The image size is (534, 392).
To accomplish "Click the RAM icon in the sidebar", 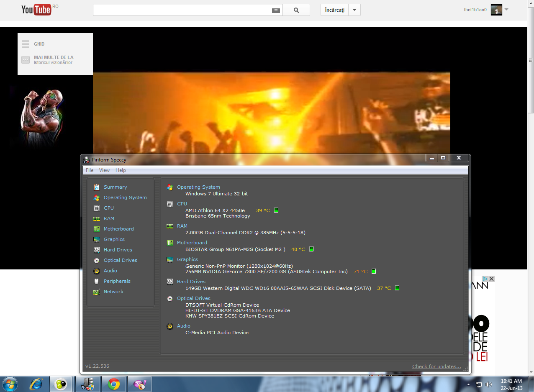I will click(97, 218).
